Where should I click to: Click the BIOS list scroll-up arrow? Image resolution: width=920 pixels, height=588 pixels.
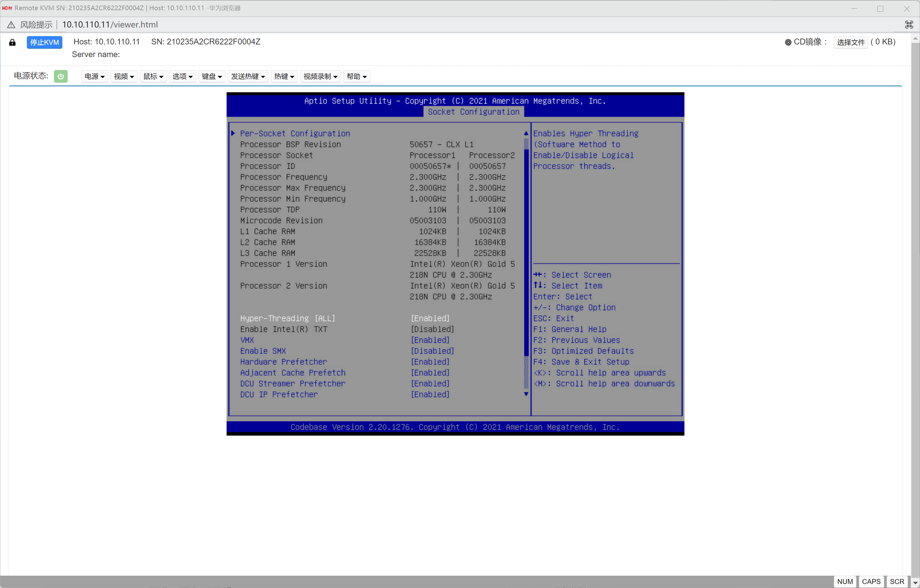click(x=526, y=133)
